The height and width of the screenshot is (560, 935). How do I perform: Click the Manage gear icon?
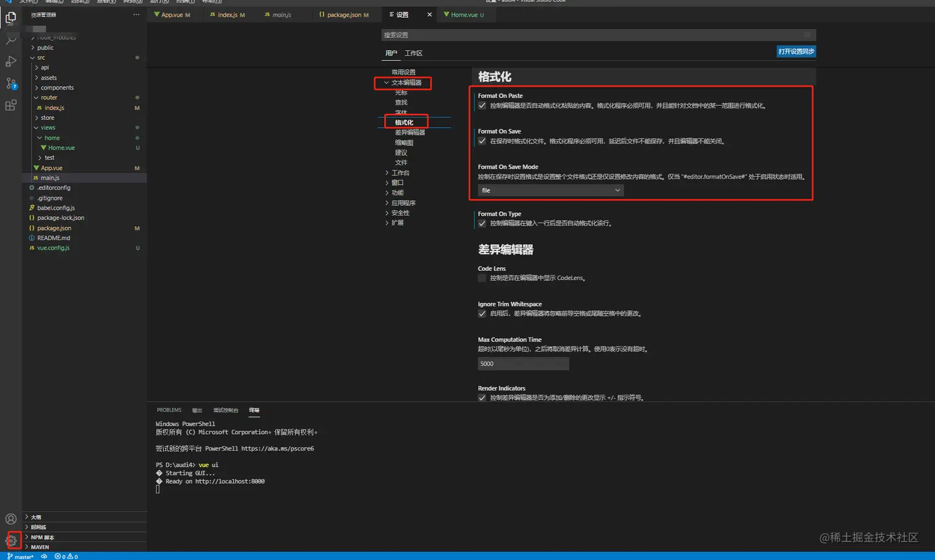[x=11, y=540]
